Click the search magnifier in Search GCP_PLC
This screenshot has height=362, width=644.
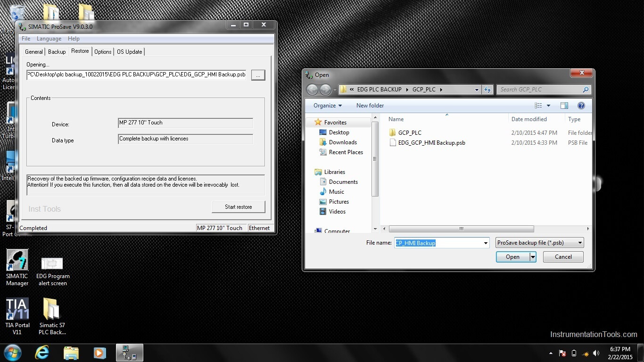pyautogui.click(x=586, y=90)
